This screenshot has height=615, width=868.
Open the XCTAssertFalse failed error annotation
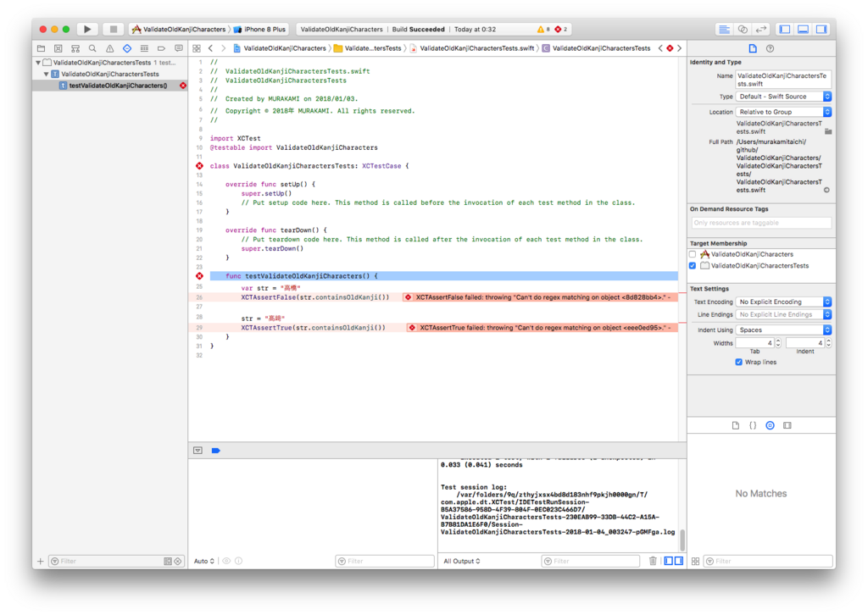tap(540, 297)
